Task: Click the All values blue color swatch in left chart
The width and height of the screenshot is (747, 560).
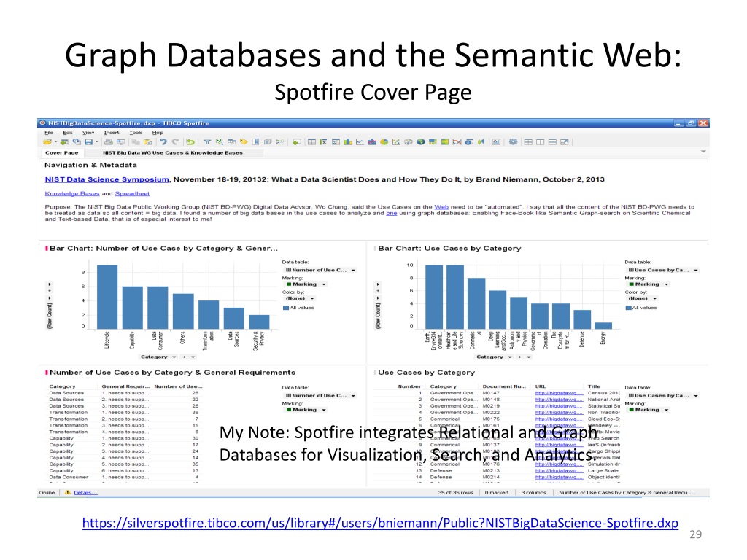Action: (x=286, y=308)
